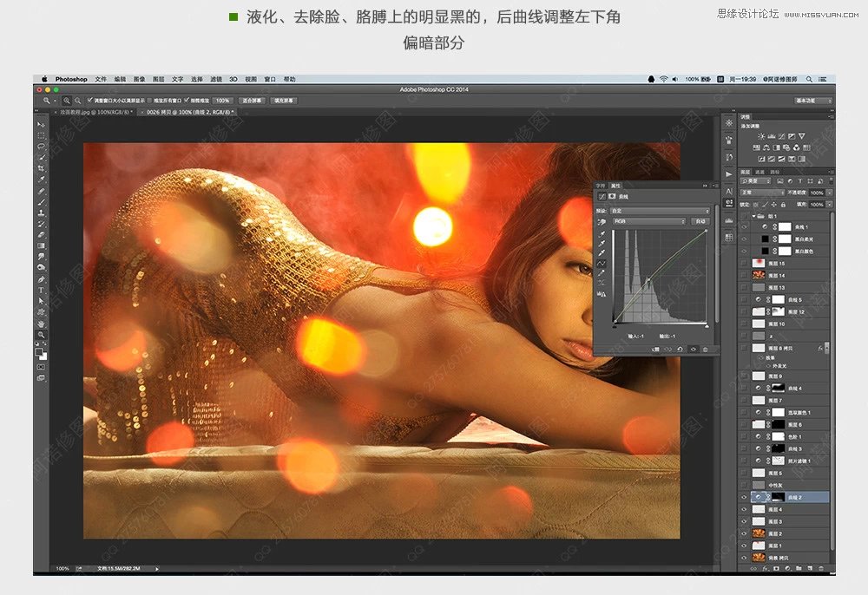This screenshot has width=868, height=595.
Task: Hide the 曲线 2 layer eye icon
Action: 744,497
